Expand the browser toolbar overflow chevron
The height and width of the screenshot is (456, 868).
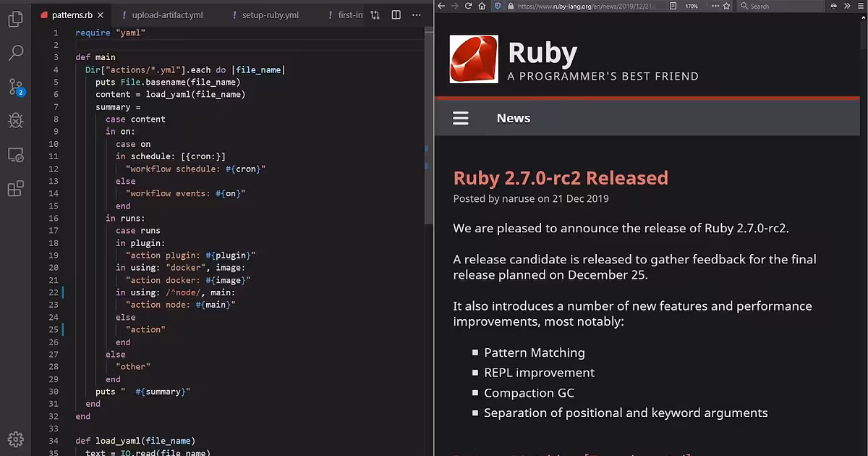[x=848, y=6]
